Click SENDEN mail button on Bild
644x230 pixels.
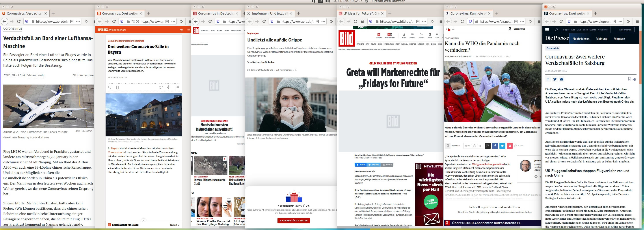click(x=387, y=165)
